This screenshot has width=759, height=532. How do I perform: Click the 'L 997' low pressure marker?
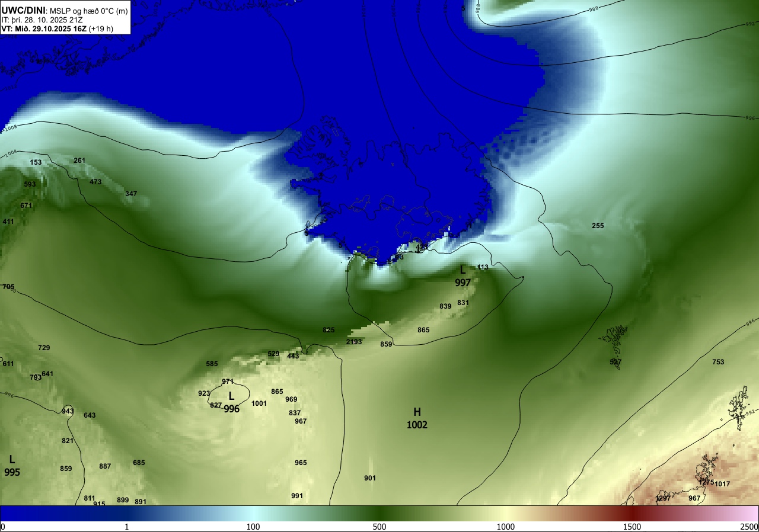[x=463, y=276]
